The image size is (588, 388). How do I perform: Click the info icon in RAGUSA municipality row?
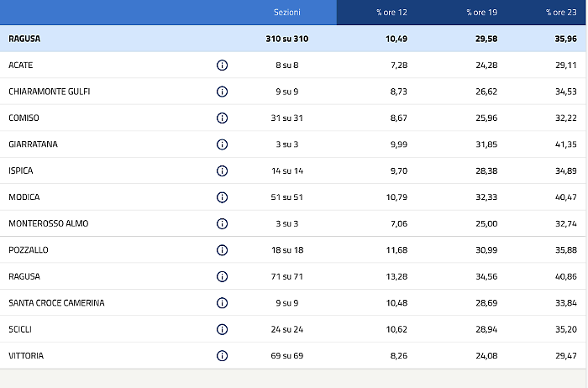[x=222, y=276]
